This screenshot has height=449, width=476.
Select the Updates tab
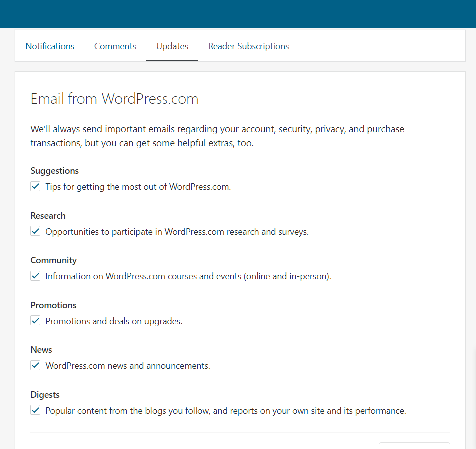tap(172, 46)
